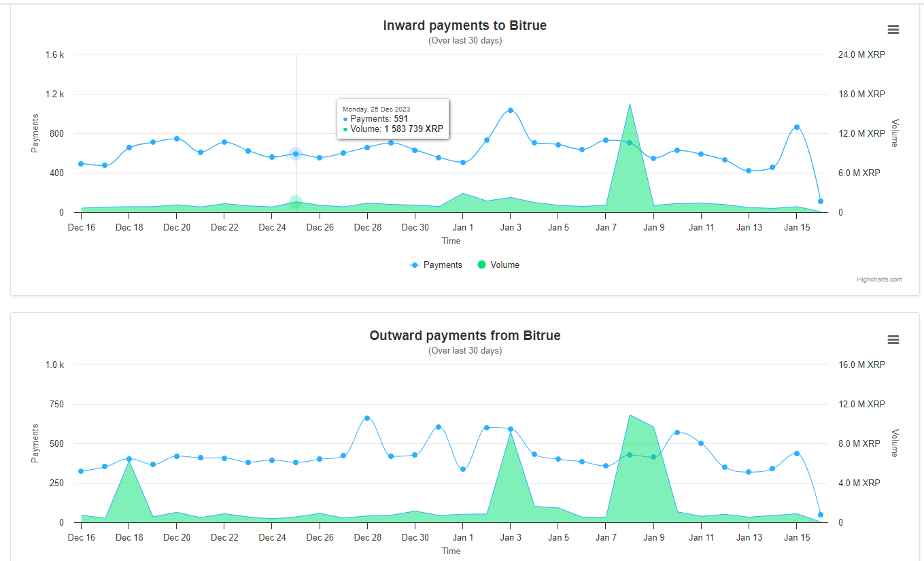Click the '16.0 M XRP' axis label
The width and height of the screenshot is (924, 561).
(x=861, y=365)
